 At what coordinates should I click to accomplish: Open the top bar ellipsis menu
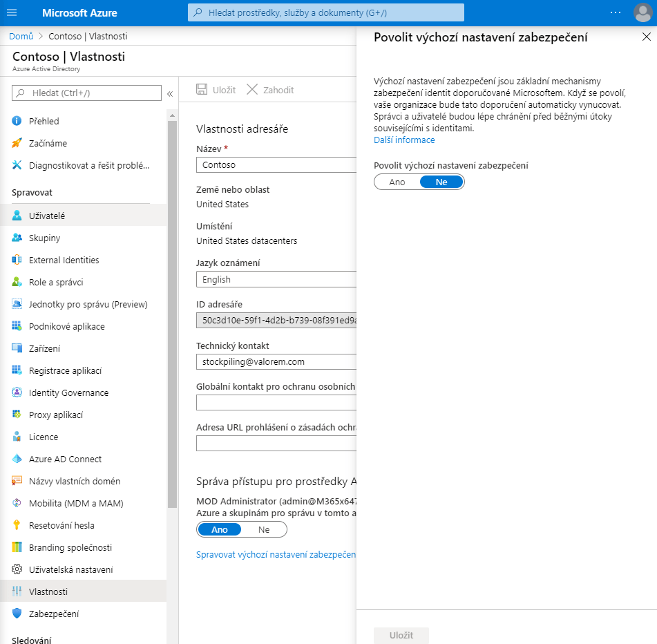616,13
